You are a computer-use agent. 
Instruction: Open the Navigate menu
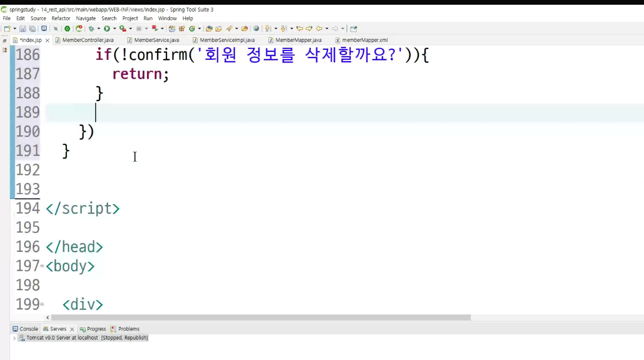(86, 18)
